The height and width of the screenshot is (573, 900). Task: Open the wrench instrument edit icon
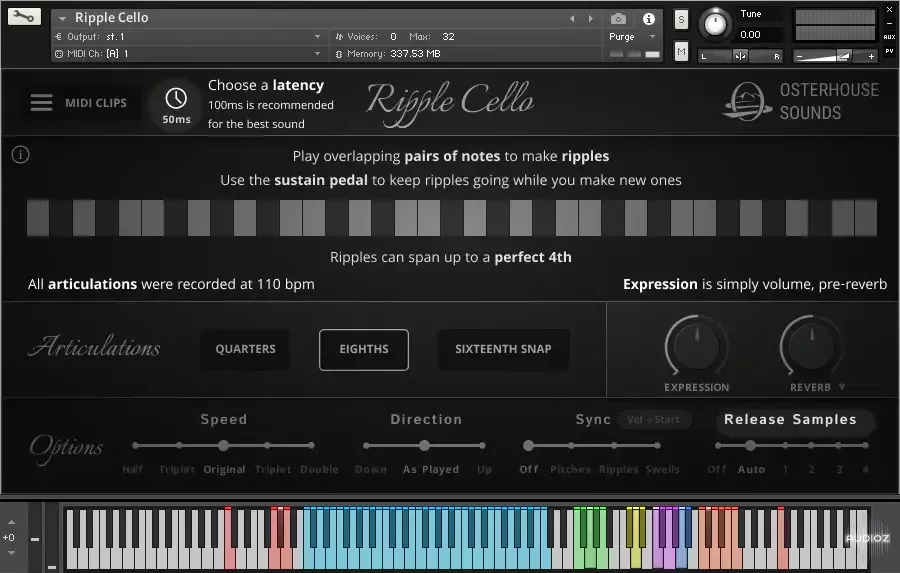click(24, 17)
